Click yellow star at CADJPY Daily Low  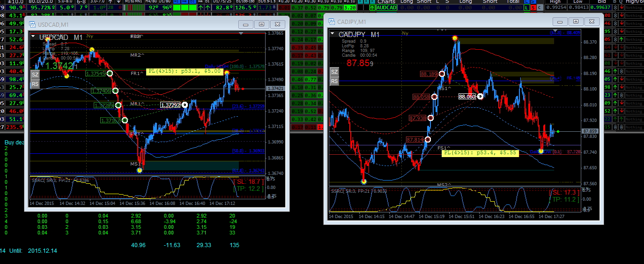pos(541,151)
